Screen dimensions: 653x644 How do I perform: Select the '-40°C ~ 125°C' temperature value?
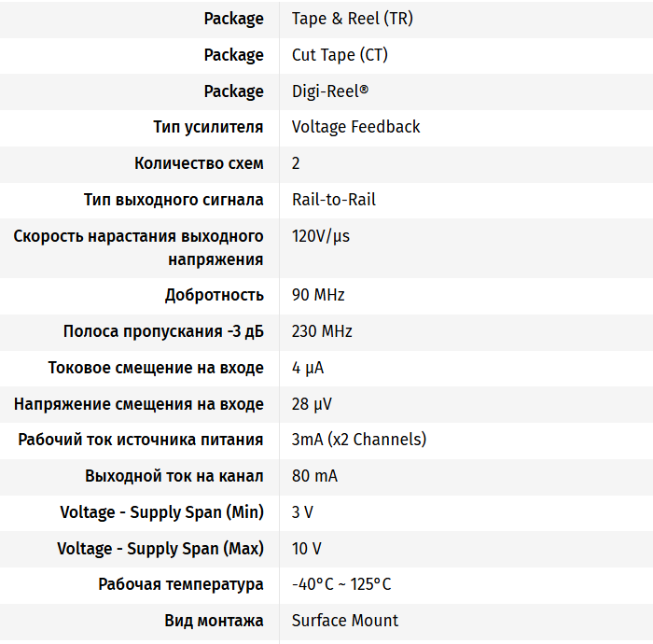click(x=341, y=584)
